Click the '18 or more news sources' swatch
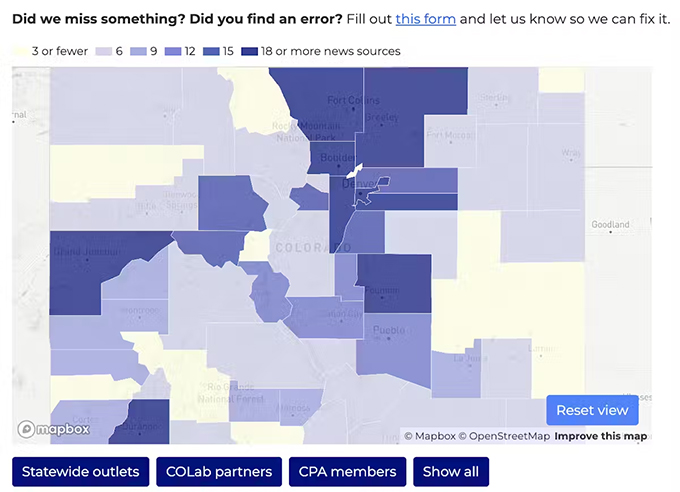 coord(249,51)
